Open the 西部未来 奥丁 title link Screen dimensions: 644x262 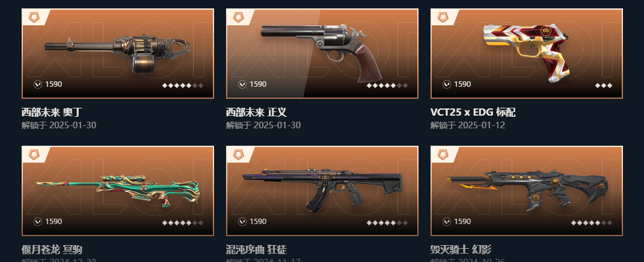52,112
